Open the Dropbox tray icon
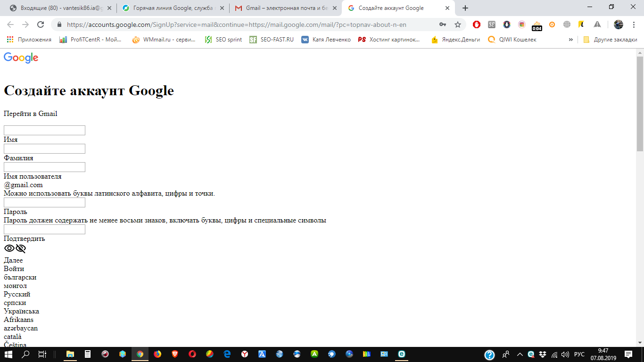 pos(542,354)
